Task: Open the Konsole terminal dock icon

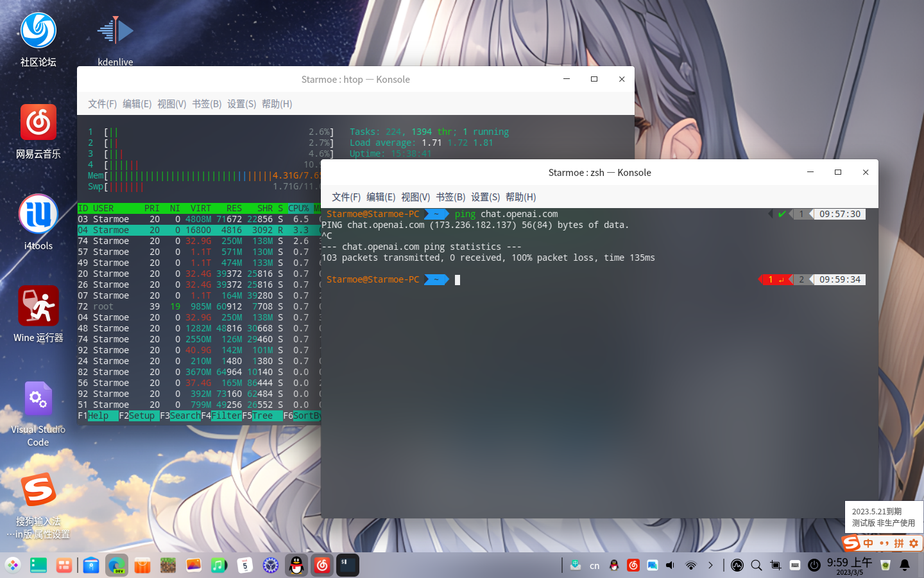Action: coord(348,565)
